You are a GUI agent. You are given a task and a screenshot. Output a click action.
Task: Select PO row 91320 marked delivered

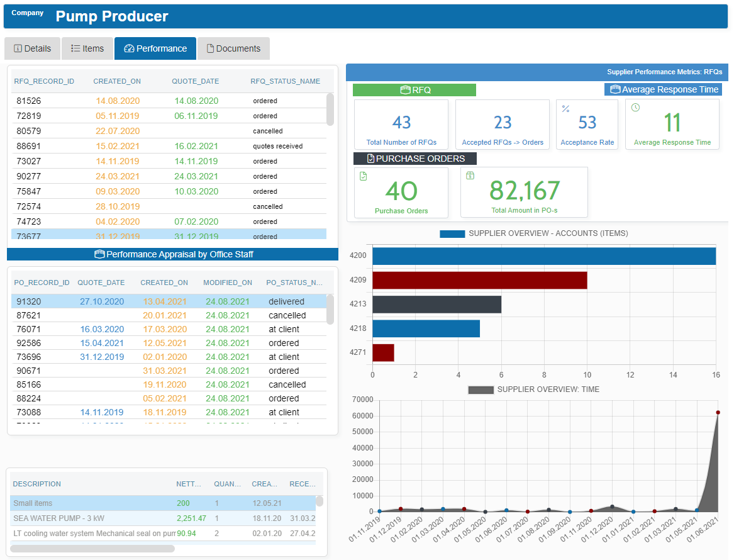coord(157,301)
